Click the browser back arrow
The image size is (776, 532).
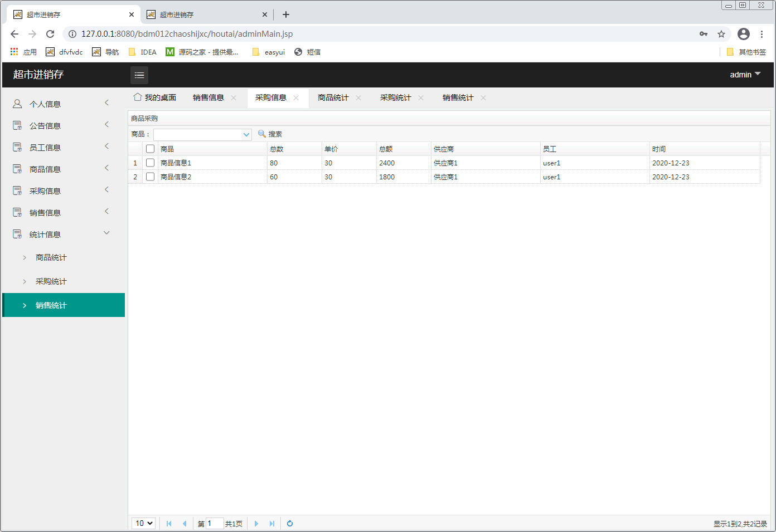(x=14, y=34)
